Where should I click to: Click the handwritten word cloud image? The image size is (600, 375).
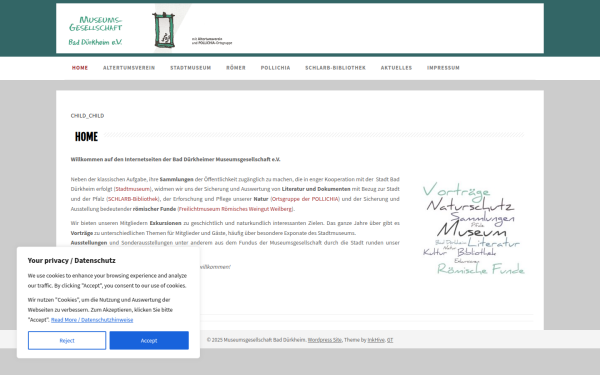tap(473, 229)
